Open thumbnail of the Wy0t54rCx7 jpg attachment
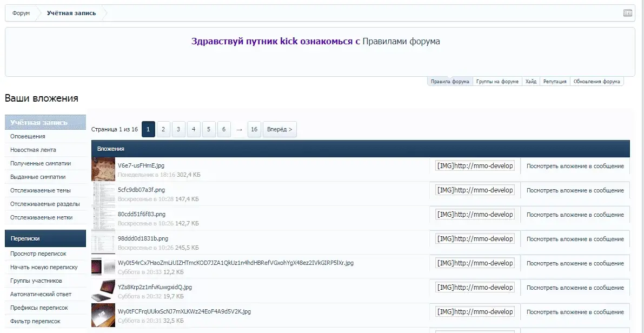 point(103,267)
